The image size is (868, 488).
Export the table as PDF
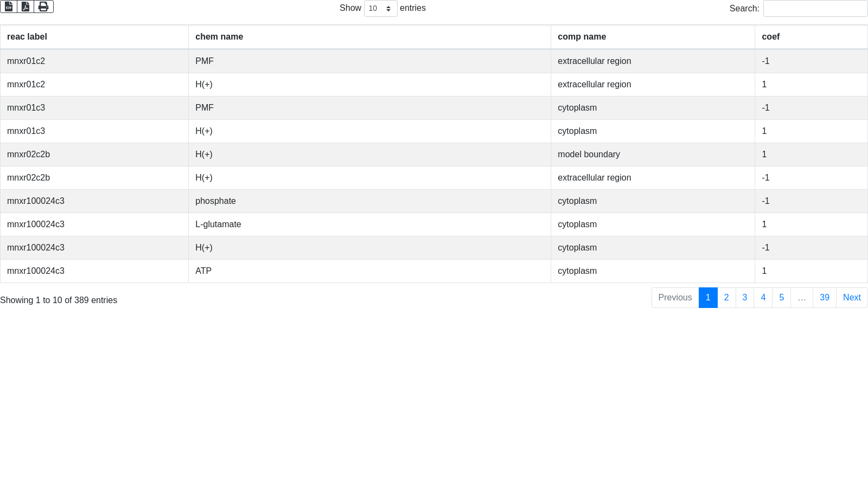(25, 7)
